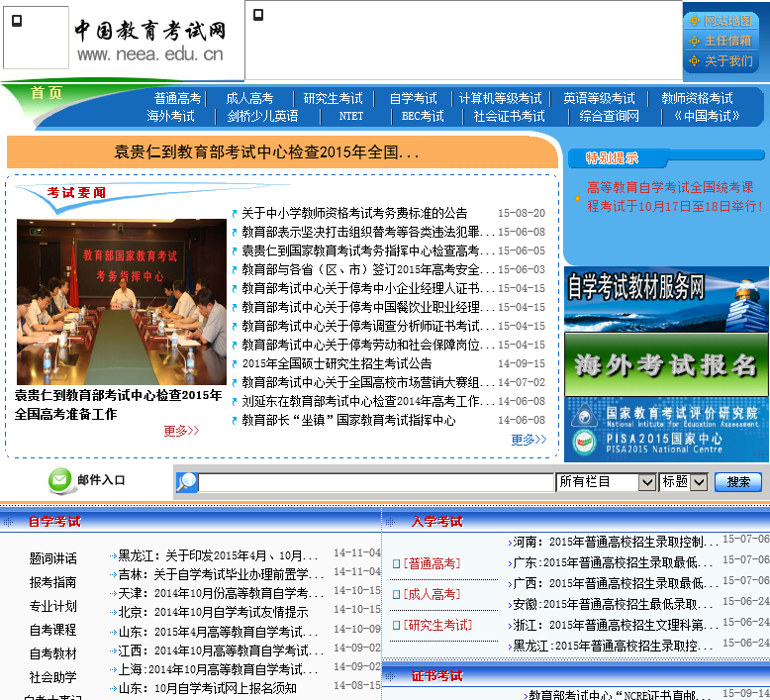This screenshot has height=700, width=770.
Task: Click the meeting room news photo
Action: pos(122,302)
